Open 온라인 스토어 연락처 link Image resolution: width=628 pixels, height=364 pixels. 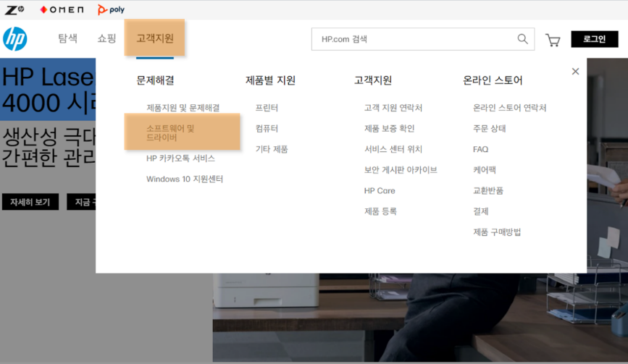(509, 108)
